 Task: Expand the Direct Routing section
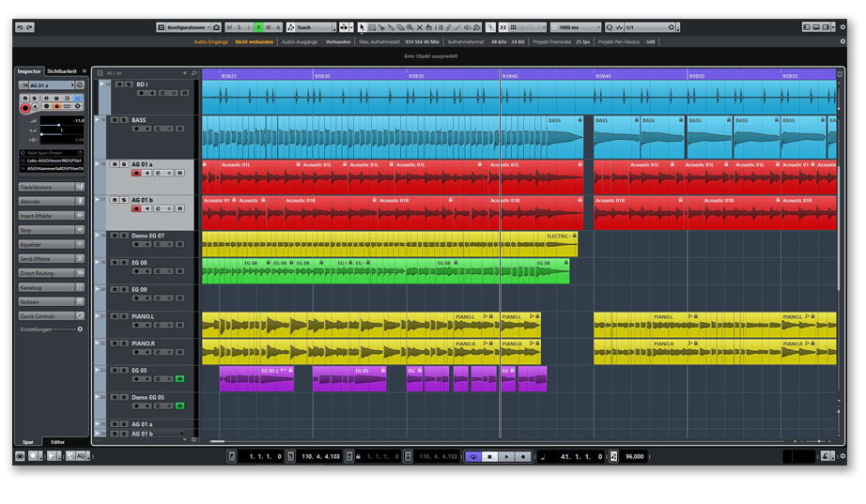point(51,273)
